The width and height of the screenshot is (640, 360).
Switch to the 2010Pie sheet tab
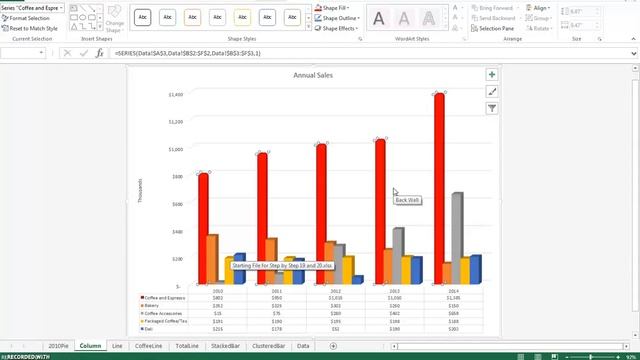(x=58, y=346)
